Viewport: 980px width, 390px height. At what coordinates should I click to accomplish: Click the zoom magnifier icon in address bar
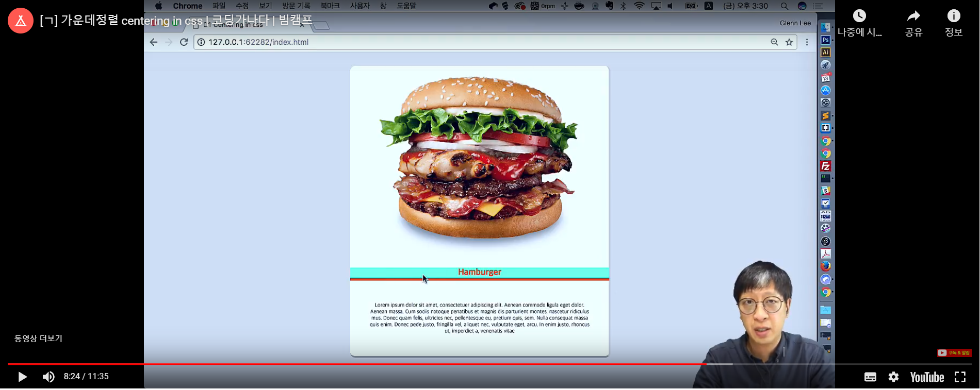click(x=774, y=42)
